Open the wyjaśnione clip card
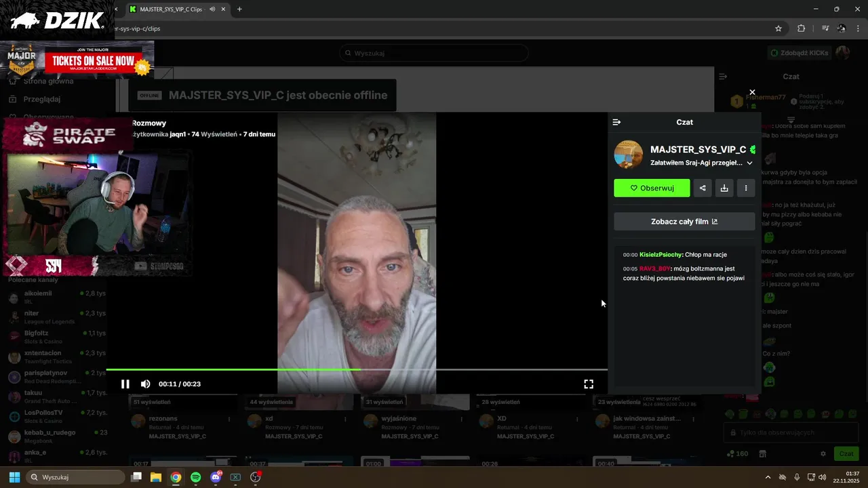Viewport: 868px width, 488px height. coord(414,418)
